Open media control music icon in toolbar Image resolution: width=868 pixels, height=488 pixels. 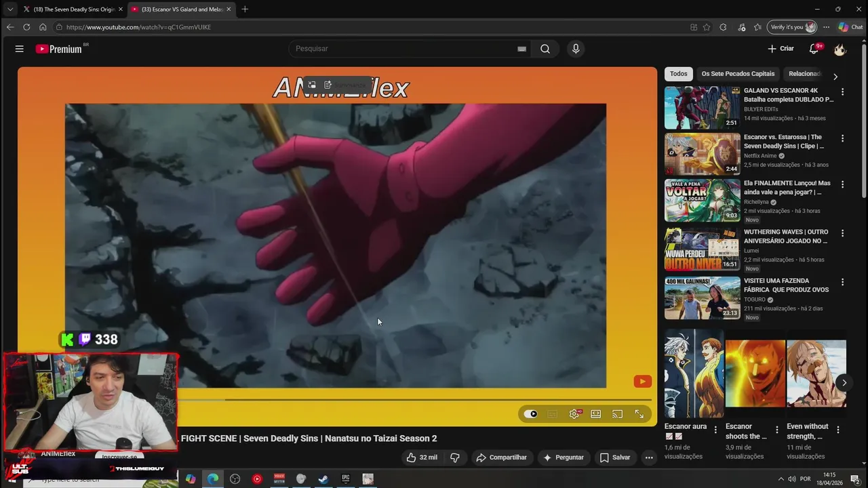[x=741, y=27]
